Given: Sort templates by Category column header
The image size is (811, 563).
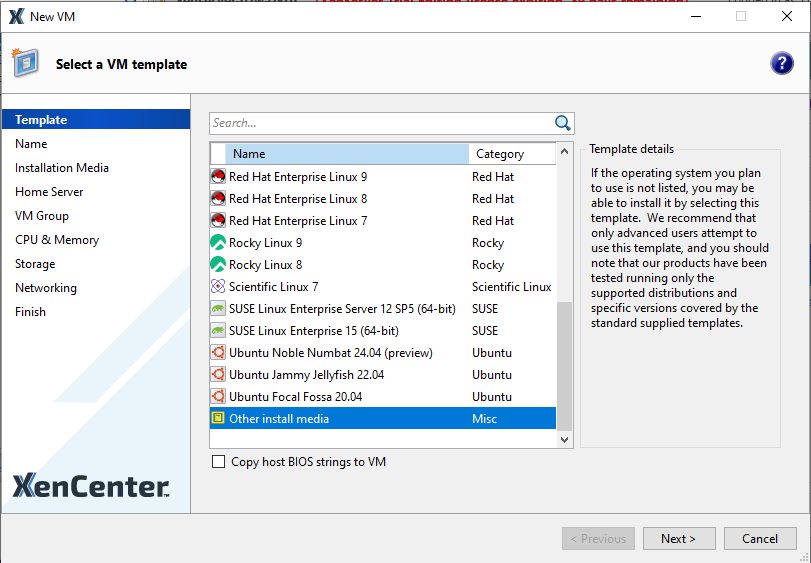Looking at the screenshot, I should point(512,154).
